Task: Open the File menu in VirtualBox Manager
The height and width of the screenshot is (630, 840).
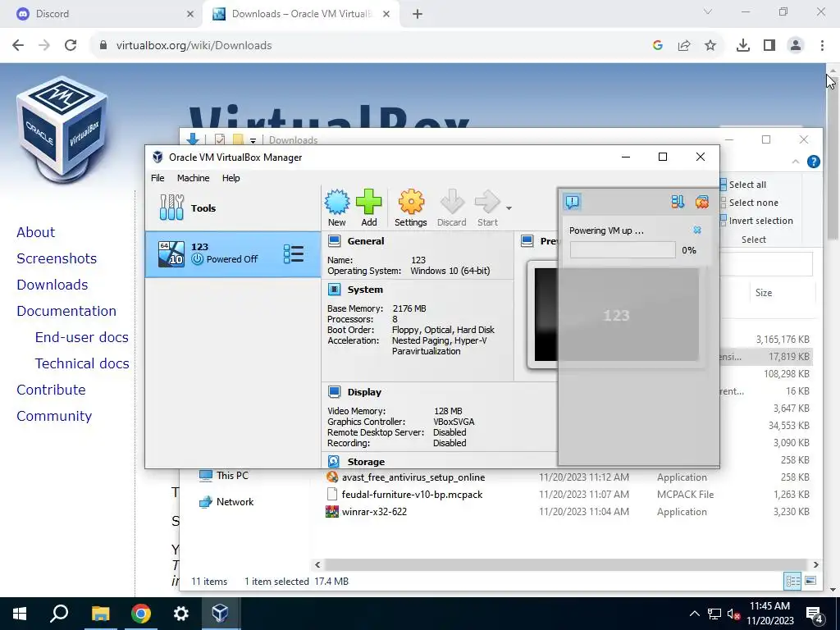Action: (157, 178)
